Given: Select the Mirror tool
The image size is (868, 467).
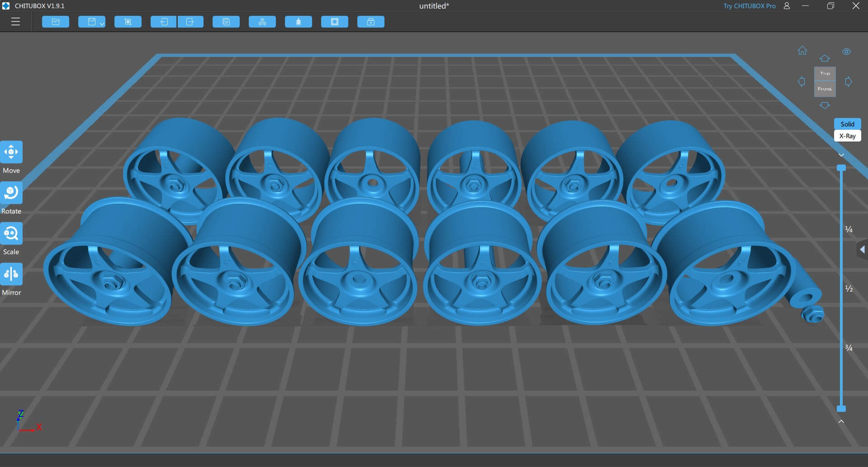Looking at the screenshot, I should [x=11, y=274].
